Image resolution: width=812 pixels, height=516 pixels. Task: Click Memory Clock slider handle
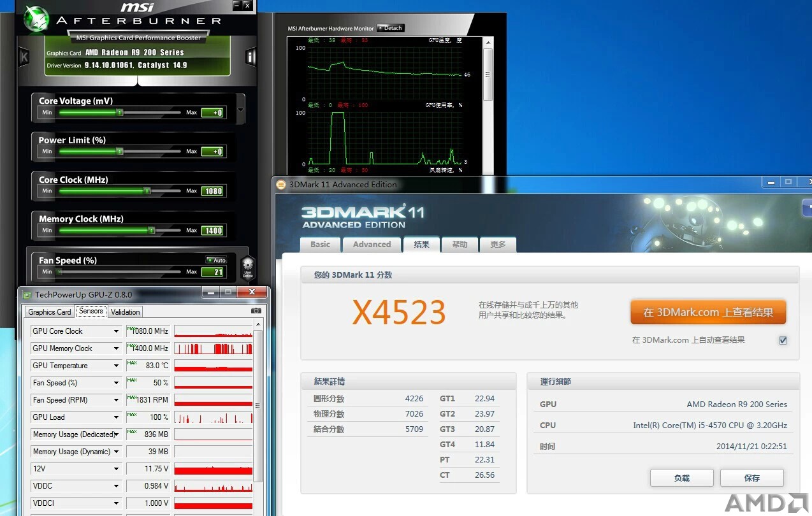(152, 230)
